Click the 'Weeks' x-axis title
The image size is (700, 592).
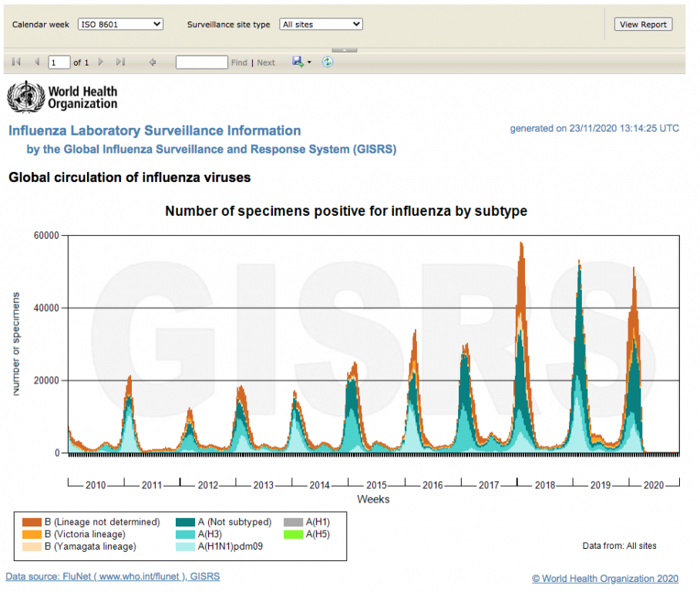tap(373, 499)
